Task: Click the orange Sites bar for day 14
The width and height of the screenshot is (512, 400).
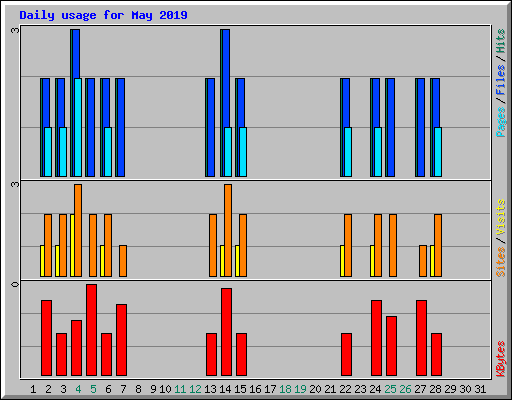Action: 228,230
